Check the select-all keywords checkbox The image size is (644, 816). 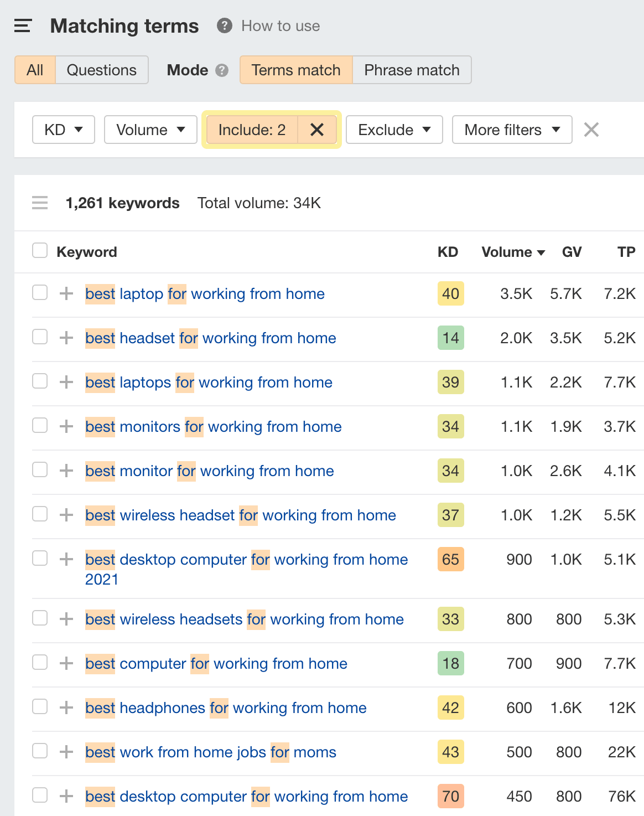[x=39, y=251]
